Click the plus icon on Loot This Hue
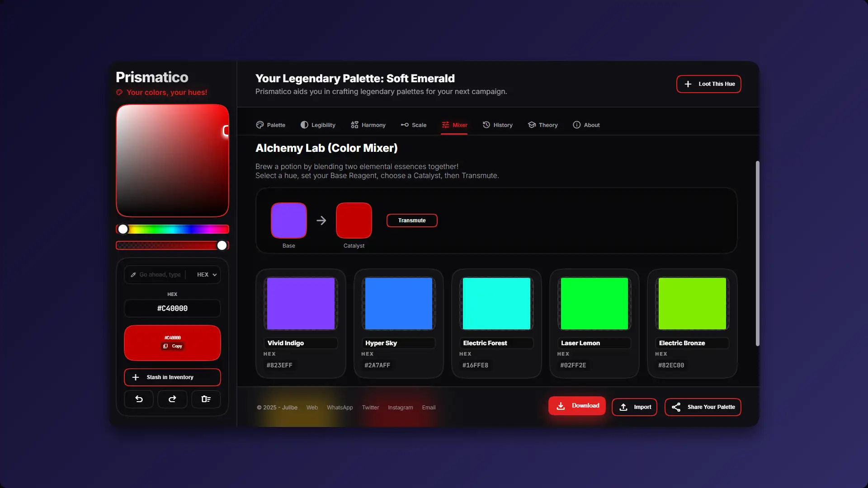This screenshot has width=868, height=488. 688,84
